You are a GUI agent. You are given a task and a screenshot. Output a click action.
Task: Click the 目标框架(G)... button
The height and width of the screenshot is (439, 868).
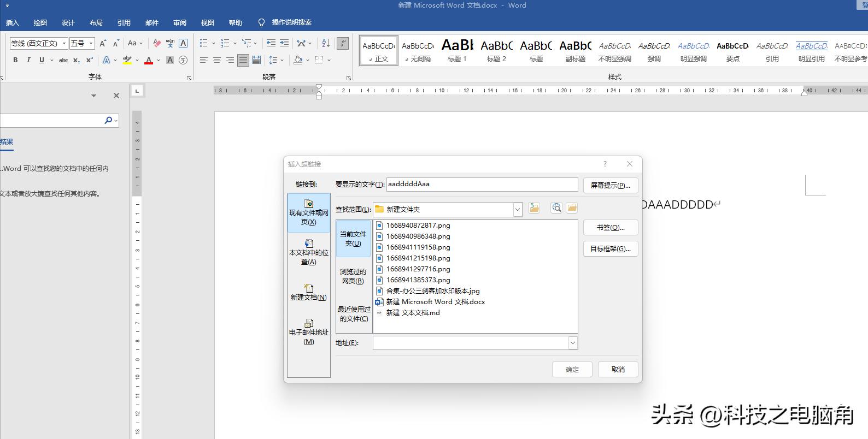click(611, 248)
